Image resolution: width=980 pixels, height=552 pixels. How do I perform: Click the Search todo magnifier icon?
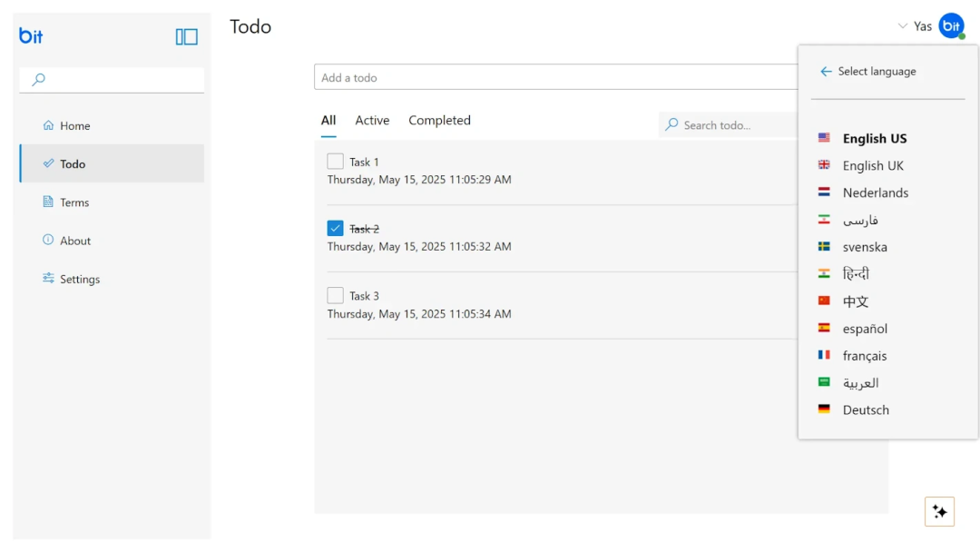671,124
